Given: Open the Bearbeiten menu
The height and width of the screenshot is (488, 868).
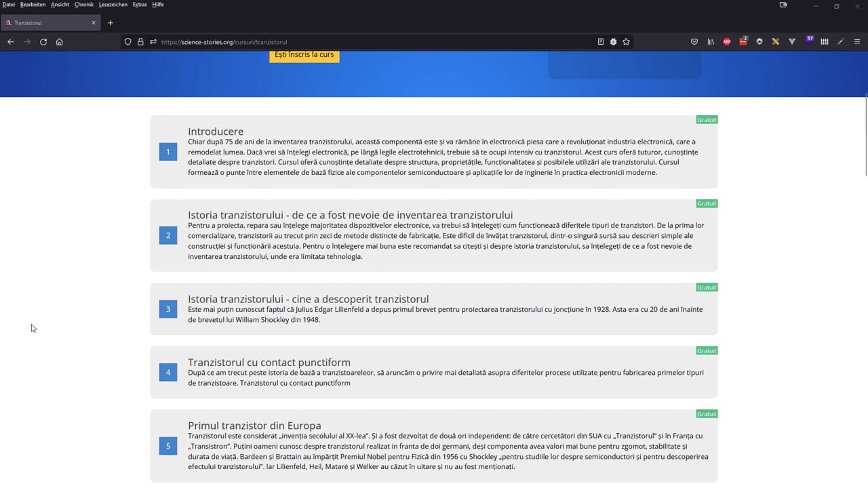Looking at the screenshot, I should [33, 5].
